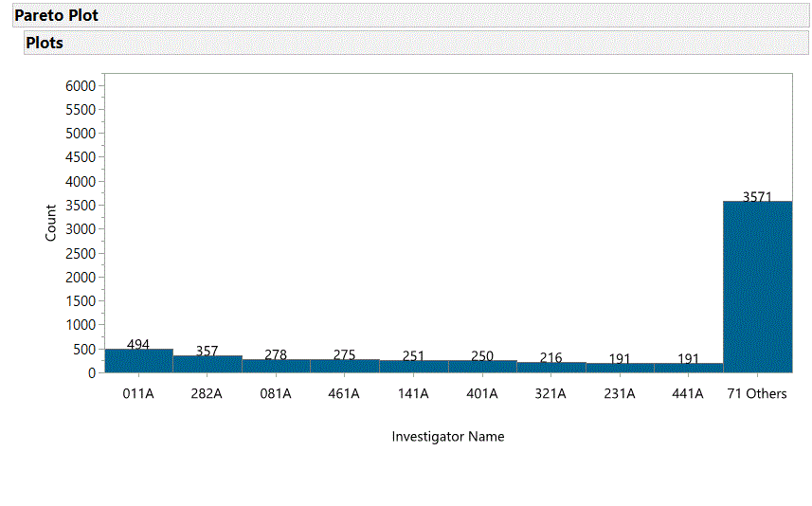This screenshot has width=812, height=506.
Task: Click the 081A axis label
Action: pos(276,393)
